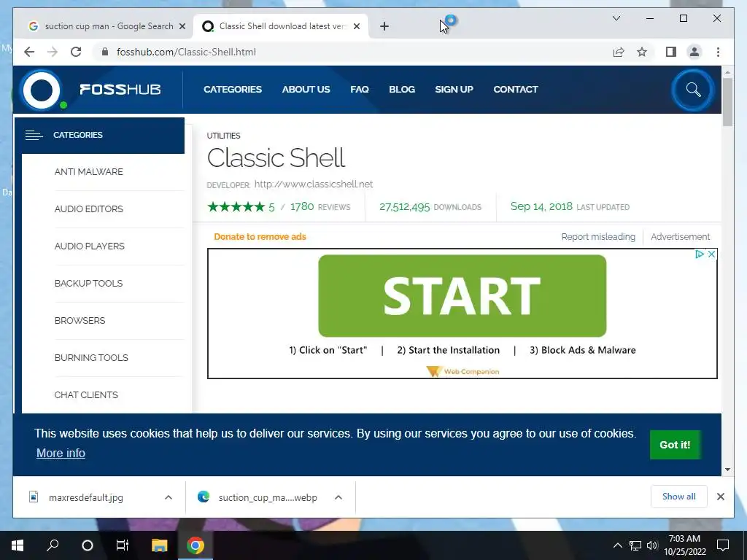Viewport: 747px width, 560px height.
Task: Click the padlock site info icon
Action: (x=105, y=52)
